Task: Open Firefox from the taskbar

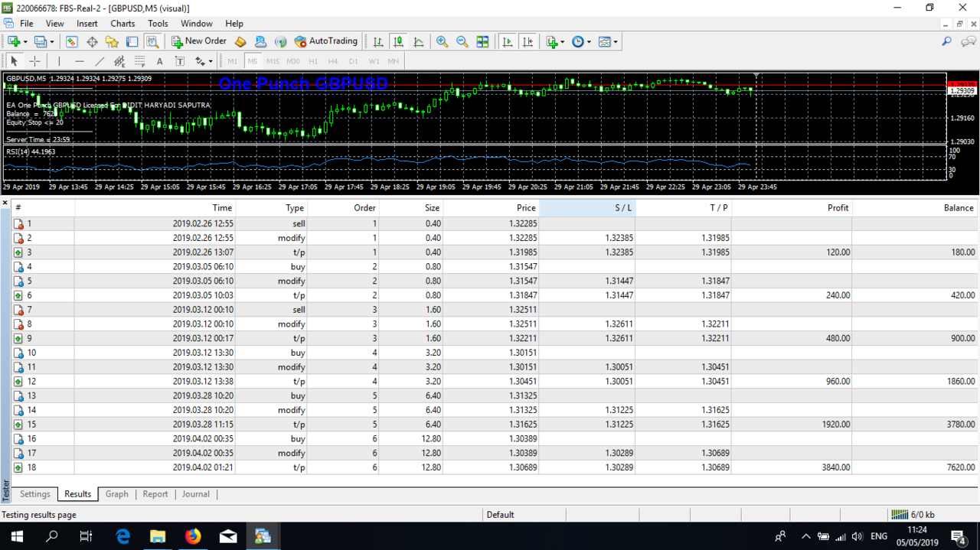Action: [x=193, y=536]
